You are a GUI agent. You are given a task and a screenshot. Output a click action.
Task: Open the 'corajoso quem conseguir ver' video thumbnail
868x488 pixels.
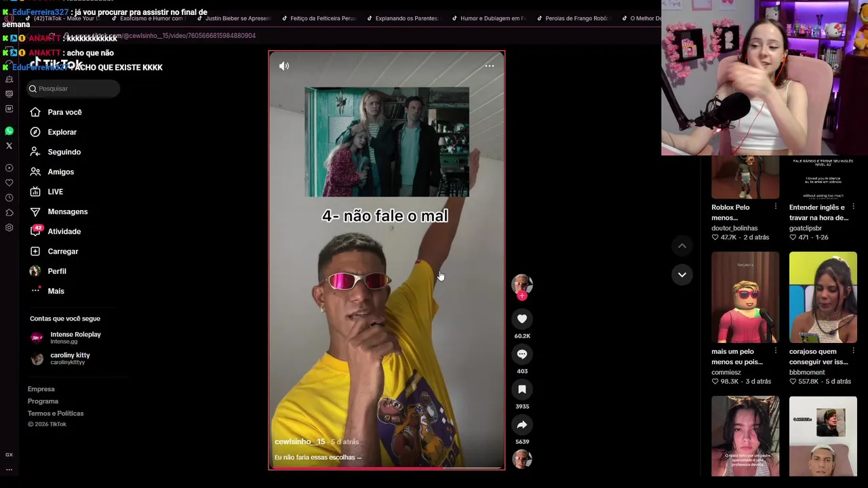[823, 298]
